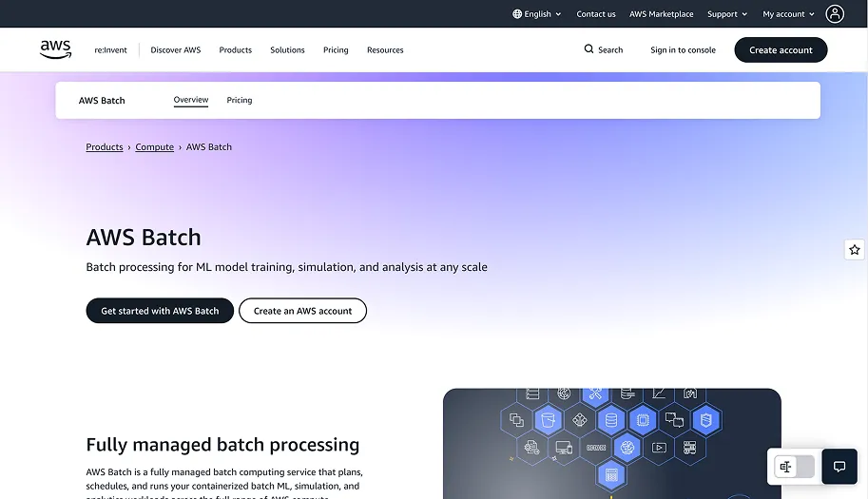Follow the Compute breadcrumb link

[x=154, y=147]
